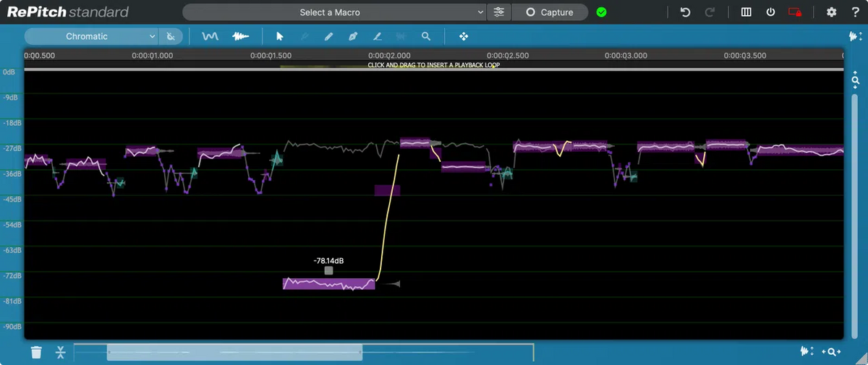This screenshot has height=365, width=868.
Task: Toggle the red screen lock icon
Action: click(x=795, y=12)
